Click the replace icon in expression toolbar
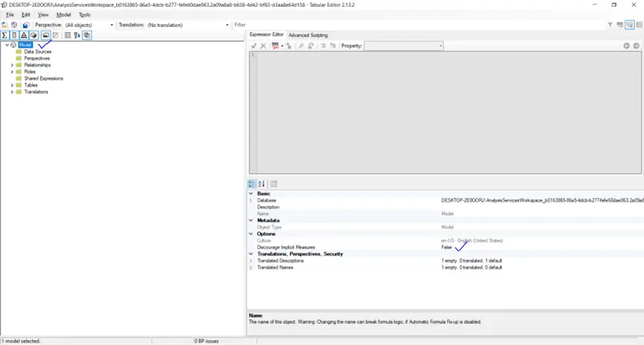644x345 pixels. (311, 46)
